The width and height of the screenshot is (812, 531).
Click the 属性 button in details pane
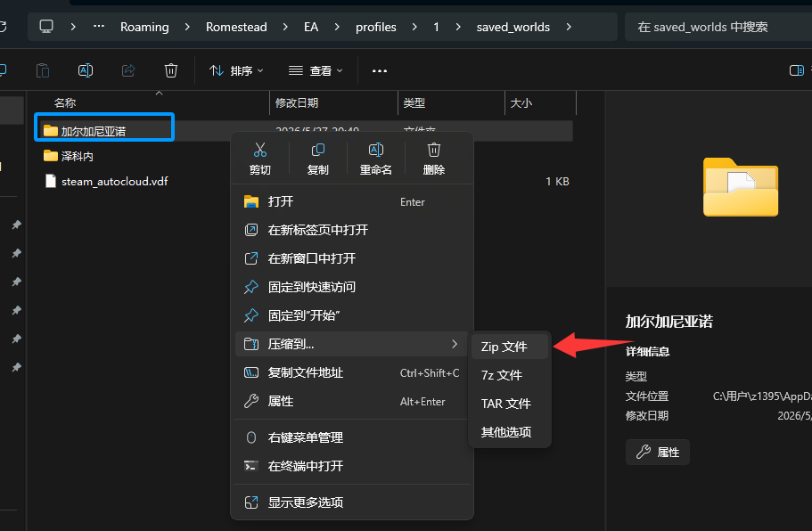click(x=658, y=453)
